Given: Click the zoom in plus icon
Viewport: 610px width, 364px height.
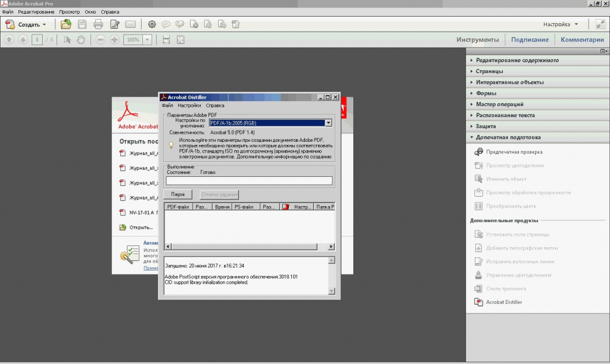Looking at the screenshot, I should [x=114, y=40].
